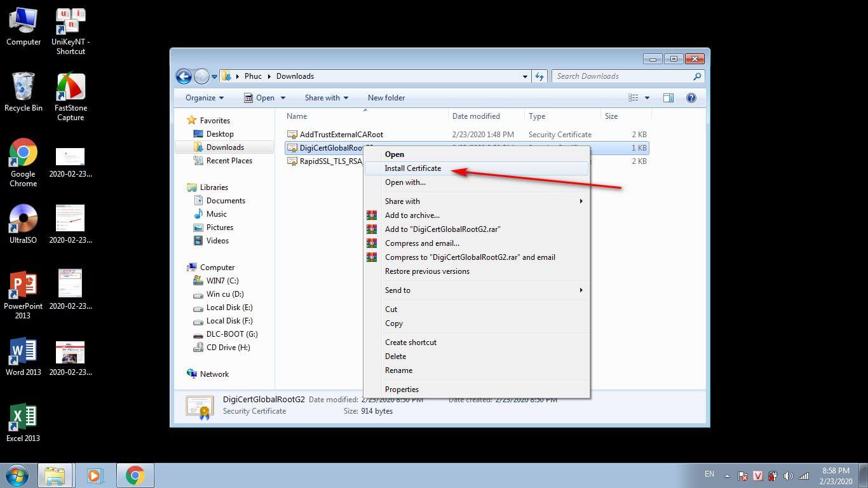This screenshot has width=868, height=488.
Task: Open Explorer help question mark icon
Action: [x=691, y=98]
